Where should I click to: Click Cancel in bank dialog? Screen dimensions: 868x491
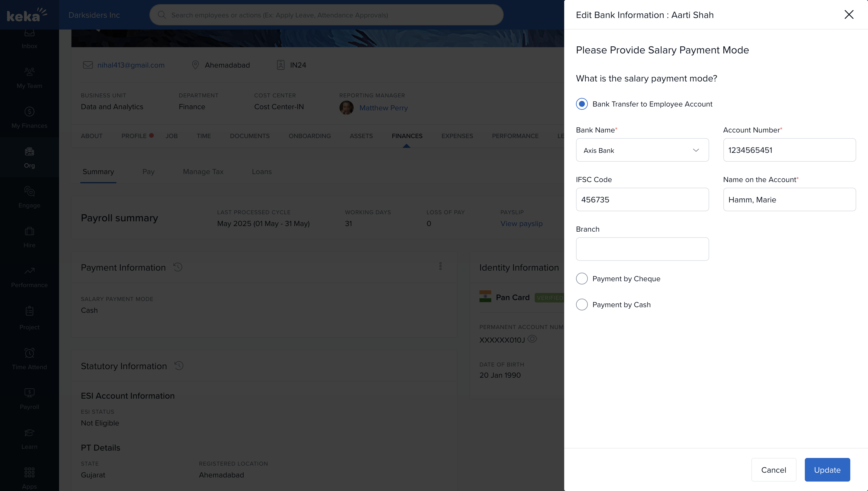tap(773, 470)
